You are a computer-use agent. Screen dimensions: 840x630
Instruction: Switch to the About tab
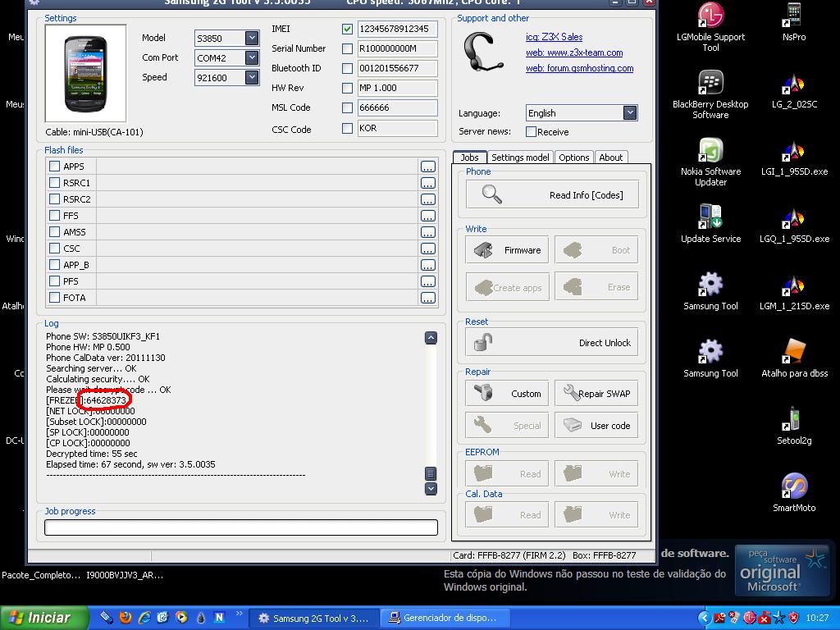[610, 157]
